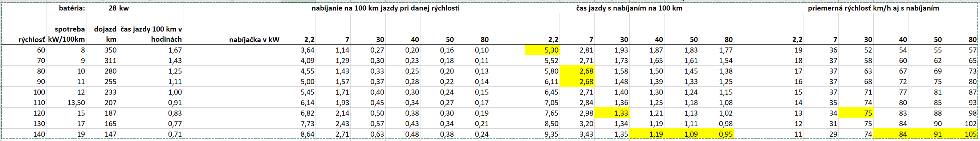980x141 pixels.
Task: Select the range cell showing 187
Action: pyautogui.click(x=102, y=113)
